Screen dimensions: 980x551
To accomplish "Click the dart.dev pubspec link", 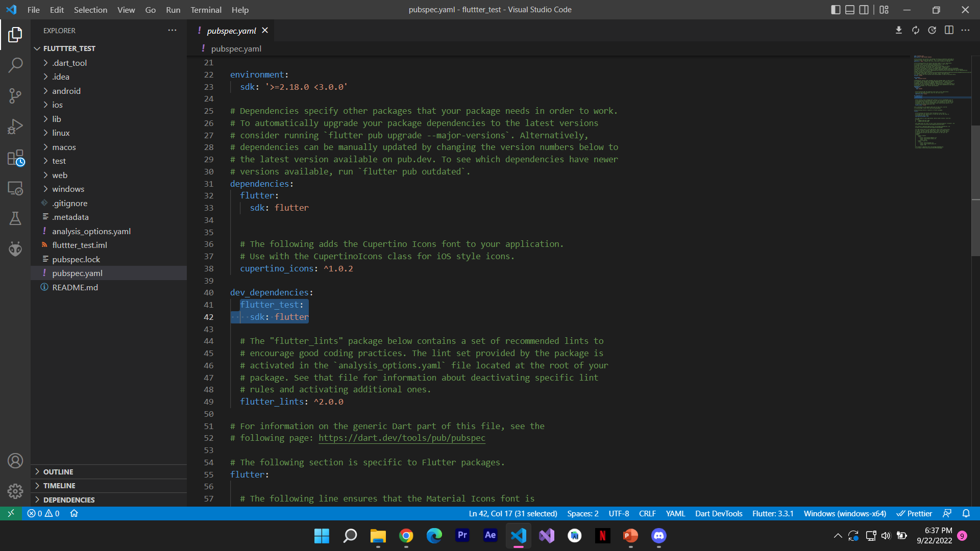I will (x=402, y=438).
